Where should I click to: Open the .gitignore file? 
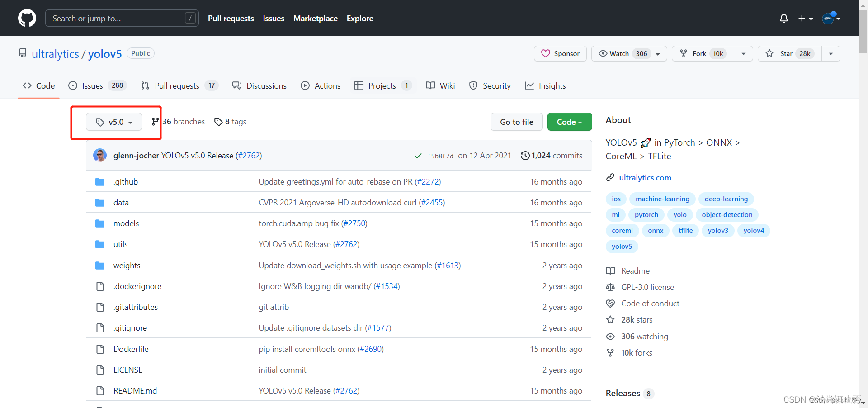coord(130,327)
